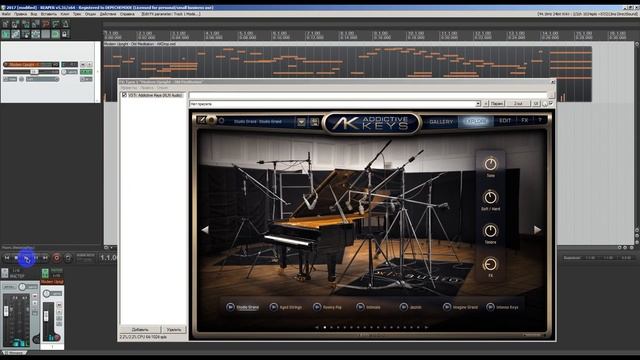The height and width of the screenshot is (360, 640).
Task: Open the Правка menu
Action: click(x=20, y=14)
